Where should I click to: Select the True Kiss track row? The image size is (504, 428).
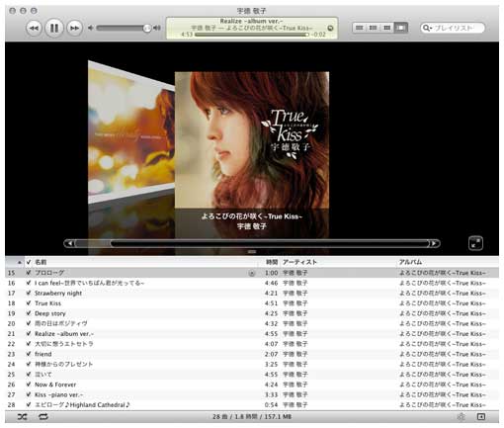coord(252,303)
